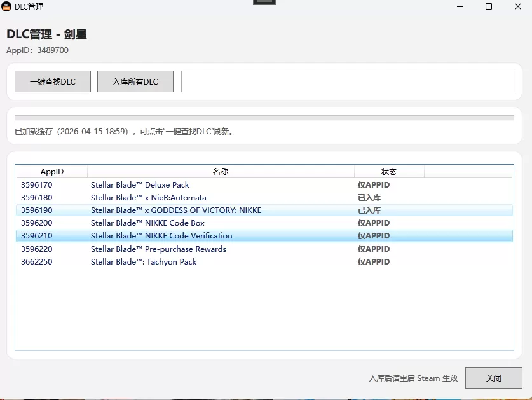Select the Stellar Blade x NieR:Automata row
Image resolution: width=532 pixels, height=400 pixels.
point(148,198)
